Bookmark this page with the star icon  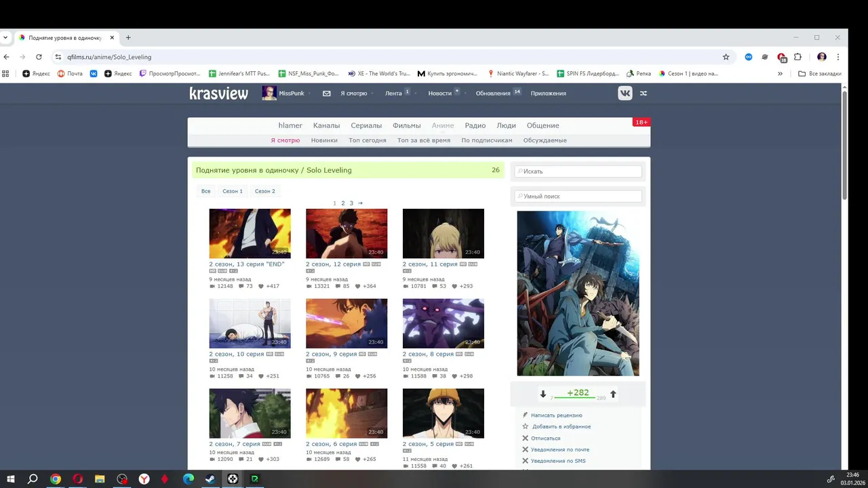coord(726,57)
